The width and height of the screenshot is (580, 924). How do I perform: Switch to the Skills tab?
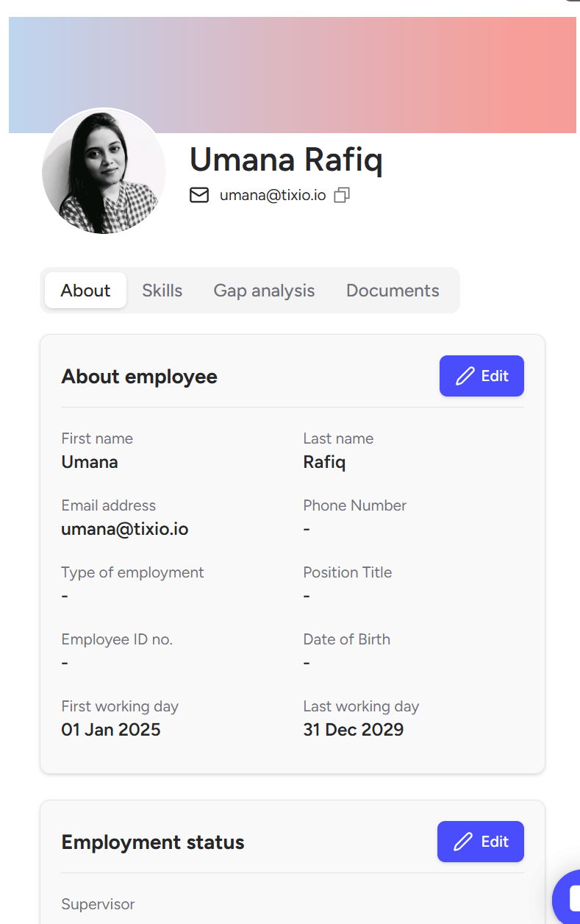[162, 291]
